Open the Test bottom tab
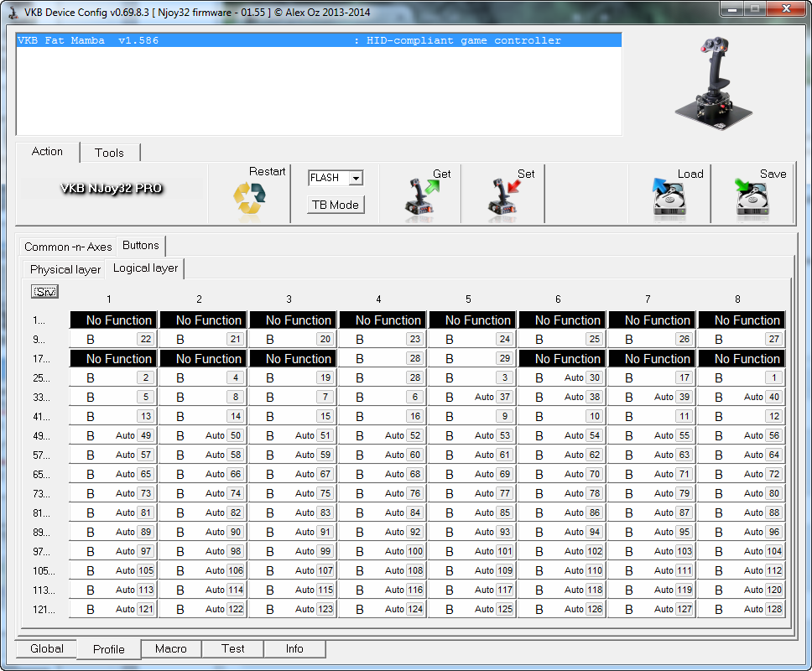Image resolution: width=812 pixels, height=671 pixels. [x=233, y=648]
